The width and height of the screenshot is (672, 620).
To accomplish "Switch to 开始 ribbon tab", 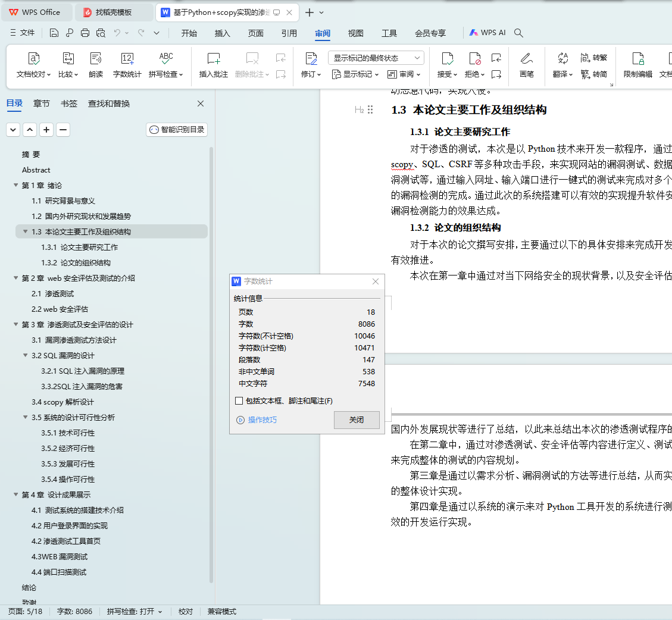I will tap(189, 33).
